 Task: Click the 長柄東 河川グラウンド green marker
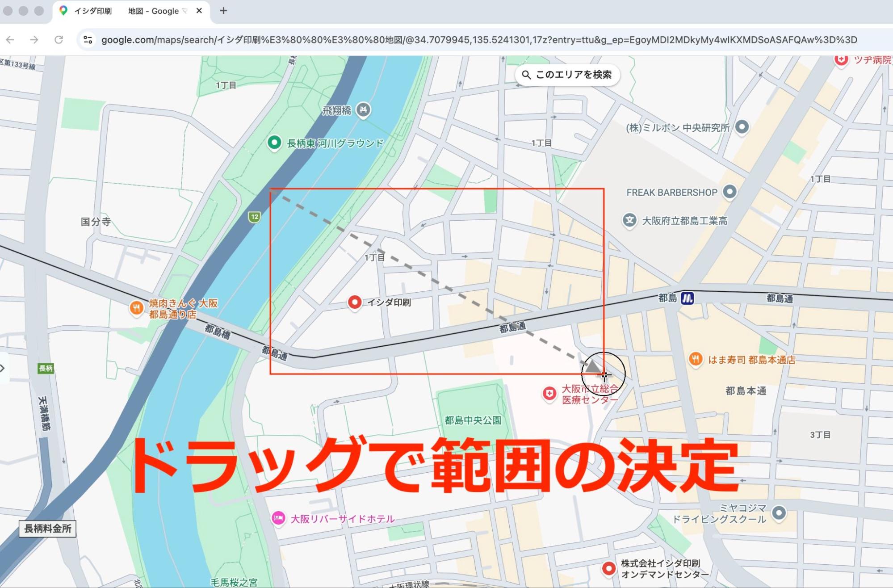click(274, 143)
